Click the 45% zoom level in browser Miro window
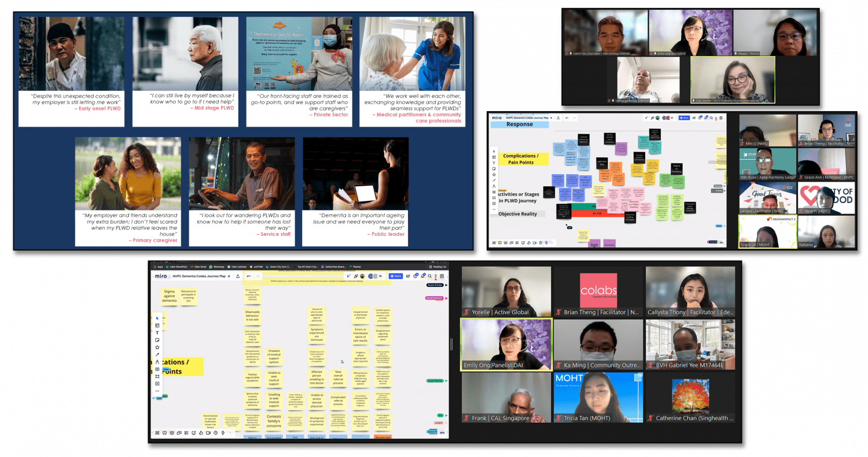The height and width of the screenshot is (457, 868). (x=442, y=433)
